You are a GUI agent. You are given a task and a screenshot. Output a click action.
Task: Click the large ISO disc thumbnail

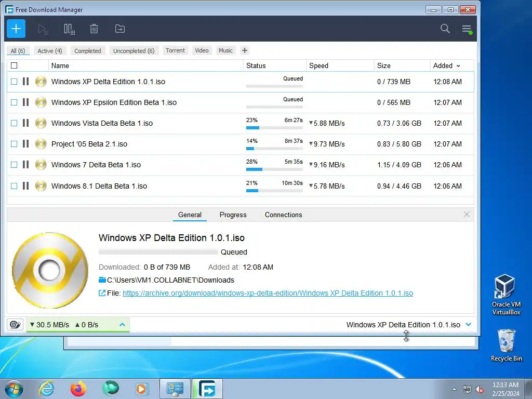point(50,270)
